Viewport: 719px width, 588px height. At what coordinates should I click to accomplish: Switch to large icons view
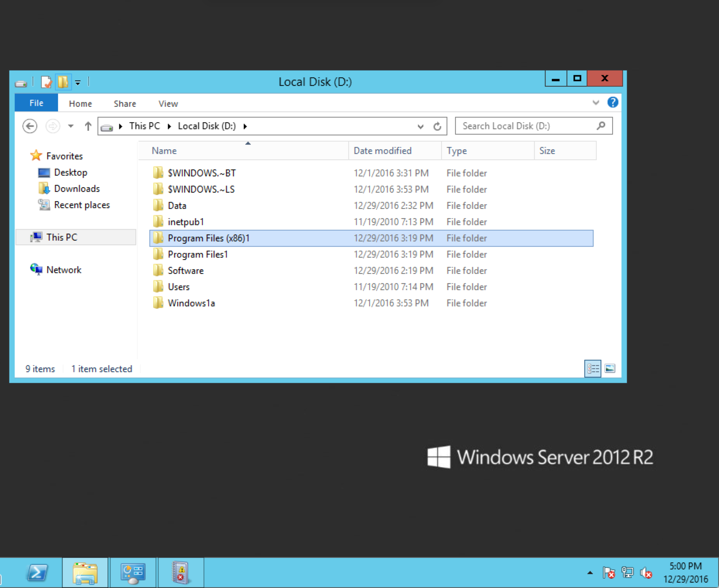[610, 369]
